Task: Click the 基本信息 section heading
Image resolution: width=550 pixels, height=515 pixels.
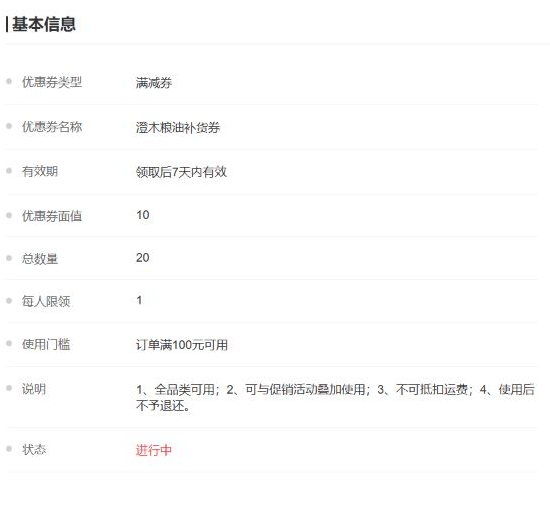Action: 43,24
